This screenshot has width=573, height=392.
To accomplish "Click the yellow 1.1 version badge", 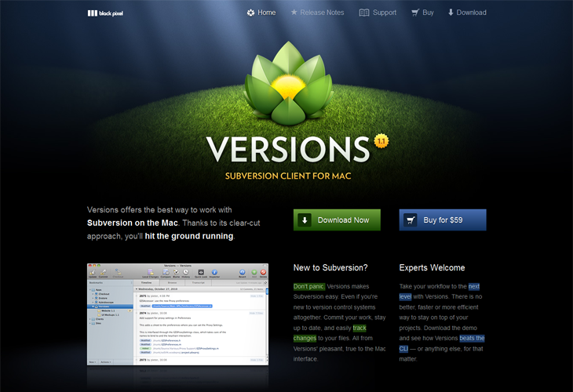I will 381,141.
